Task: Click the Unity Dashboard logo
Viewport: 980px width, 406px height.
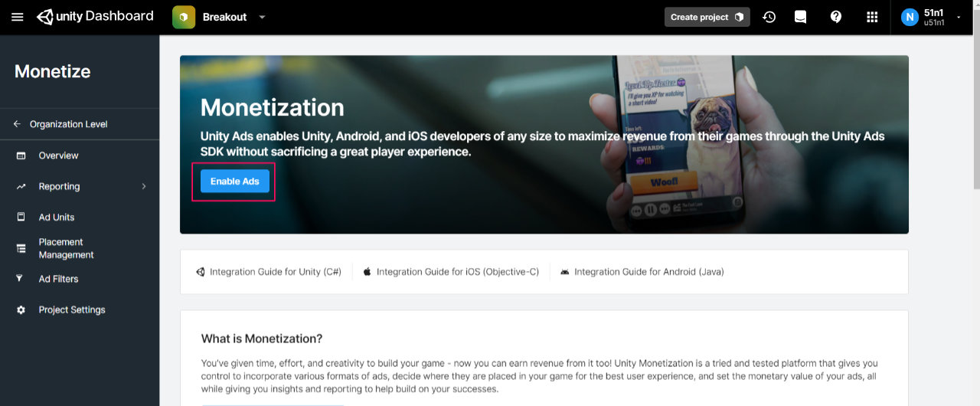Action: click(x=95, y=17)
